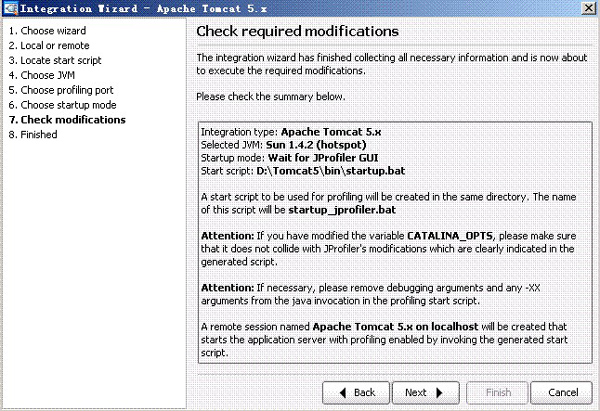This screenshot has width=600, height=411.
Task: Pick step 6 Choose startup mode
Action: [x=62, y=105]
